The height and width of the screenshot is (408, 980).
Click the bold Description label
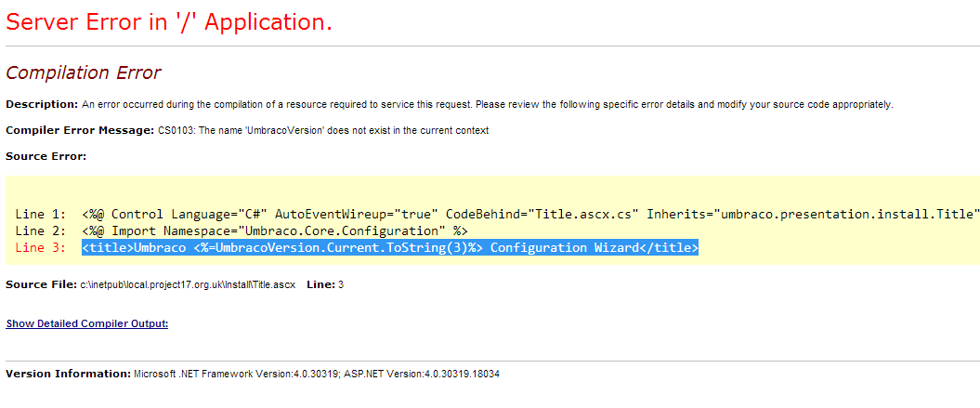tap(42, 104)
